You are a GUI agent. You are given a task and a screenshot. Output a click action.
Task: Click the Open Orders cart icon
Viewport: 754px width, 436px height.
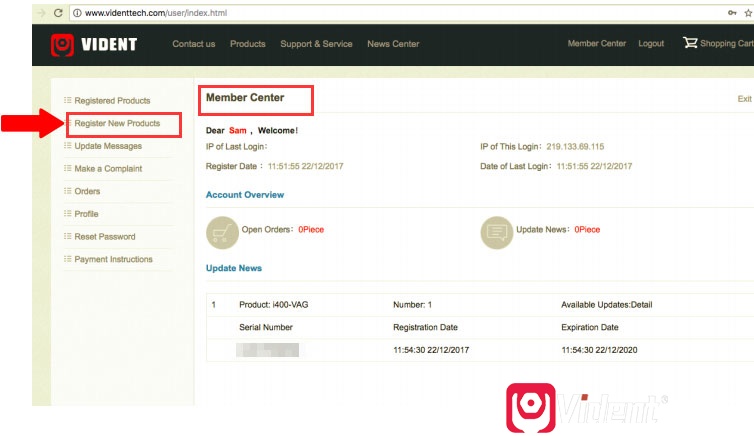[222, 233]
